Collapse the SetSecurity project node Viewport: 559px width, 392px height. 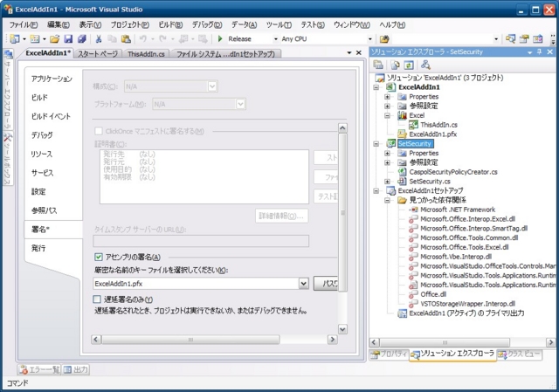pos(376,143)
